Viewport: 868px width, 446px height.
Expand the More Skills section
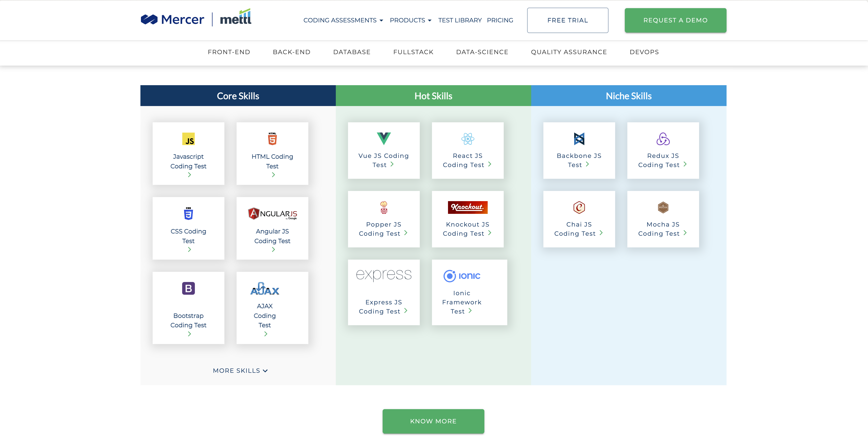239,370
